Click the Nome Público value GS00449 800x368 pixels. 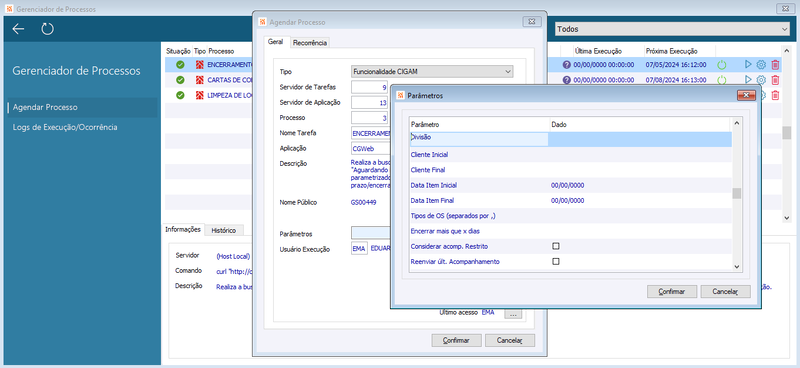point(363,203)
